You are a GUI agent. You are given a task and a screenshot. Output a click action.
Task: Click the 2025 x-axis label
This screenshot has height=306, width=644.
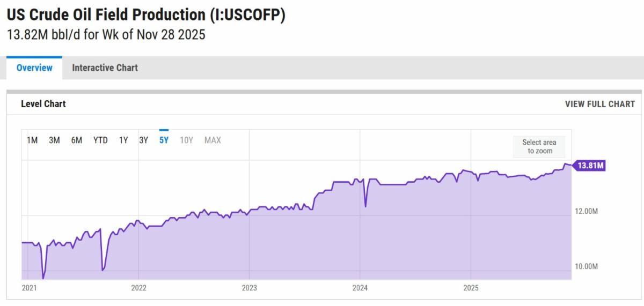pyautogui.click(x=470, y=288)
